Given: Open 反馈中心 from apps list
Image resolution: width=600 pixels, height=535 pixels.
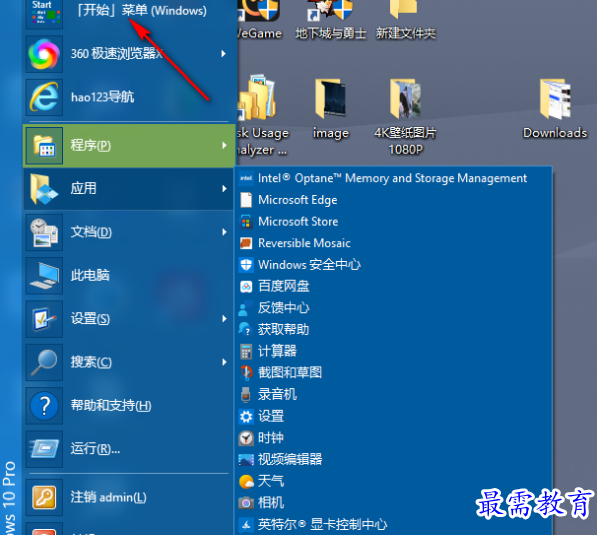Looking at the screenshot, I should click(393, 308).
